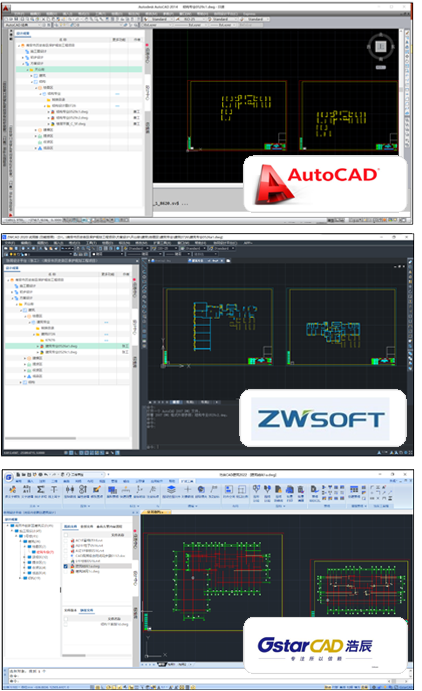Click the horizontal scrollbar under ZWCAD project tree
The image size is (422, 691).
tap(41, 438)
